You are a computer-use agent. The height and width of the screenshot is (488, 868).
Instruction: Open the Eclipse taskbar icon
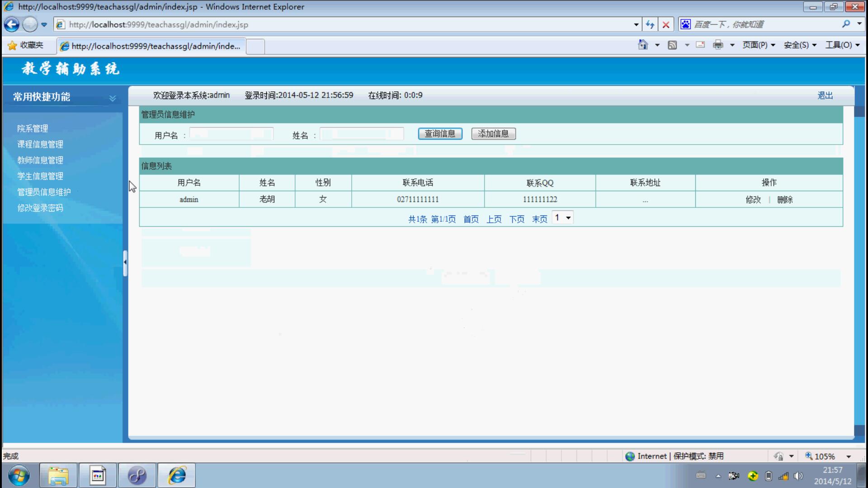tap(137, 475)
